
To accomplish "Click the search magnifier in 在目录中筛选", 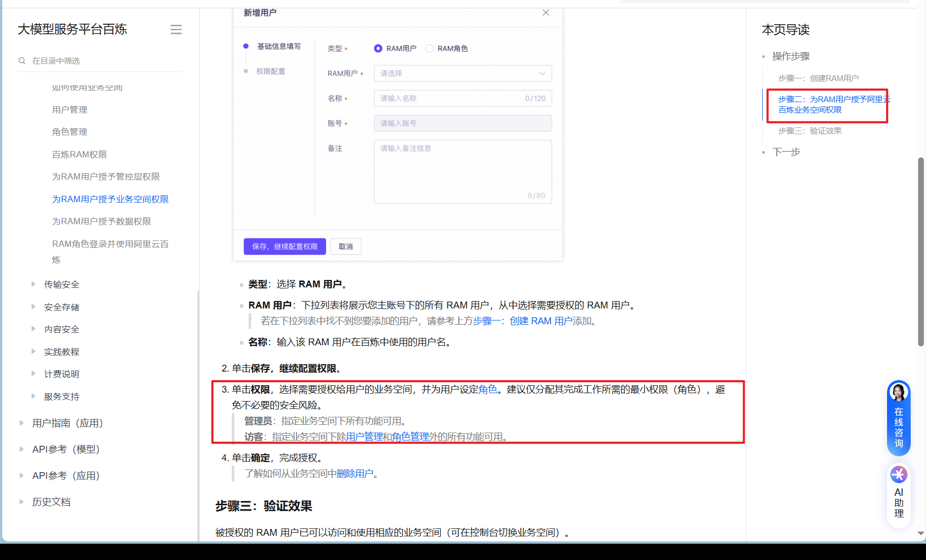I will click(22, 61).
